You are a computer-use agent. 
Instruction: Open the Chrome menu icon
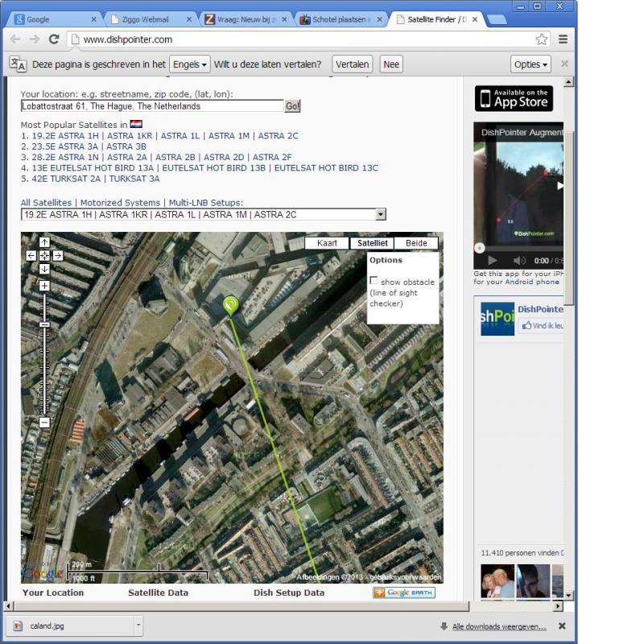(x=563, y=39)
